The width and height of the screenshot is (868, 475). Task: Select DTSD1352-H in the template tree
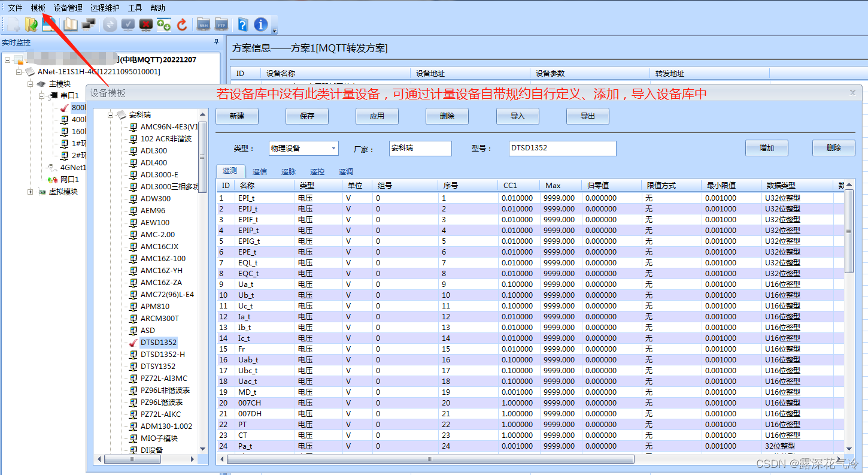(x=163, y=355)
